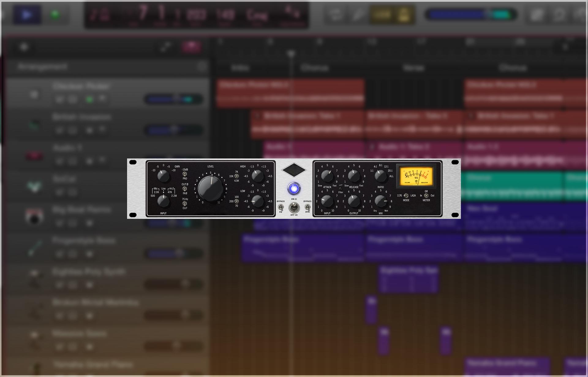This screenshot has width=588, height=377.
Task: Click the compressor ATTACK knob
Action: (x=327, y=176)
